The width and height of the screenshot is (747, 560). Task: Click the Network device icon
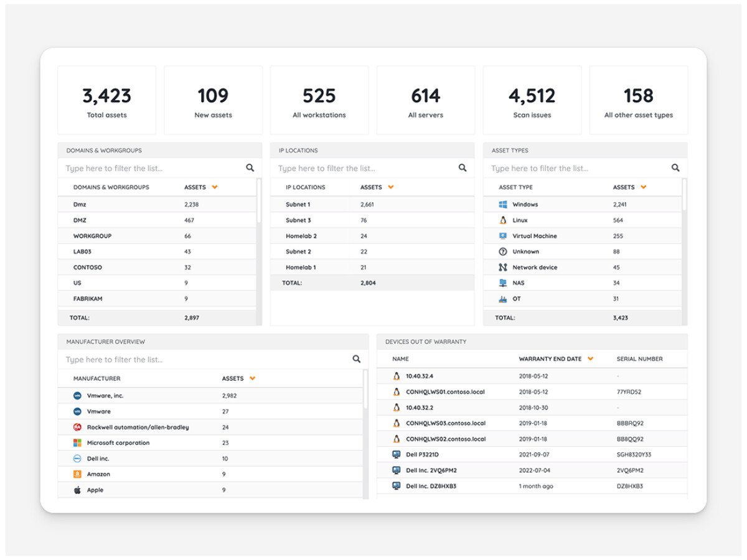point(503,268)
